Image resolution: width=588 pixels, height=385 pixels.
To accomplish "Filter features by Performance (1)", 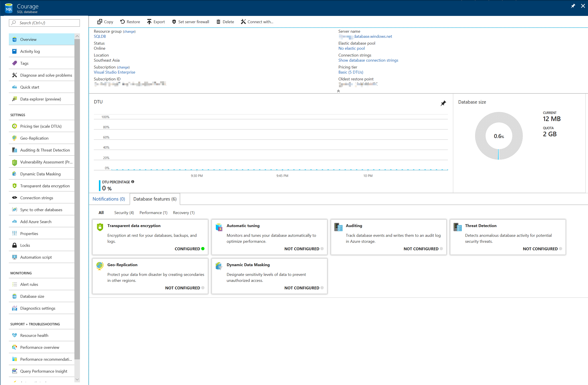I will coord(153,213).
